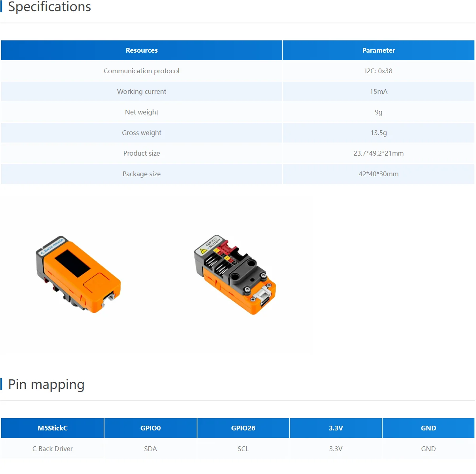The image size is (476, 474).
Task: Select the M5StickC column header
Action: [53, 428]
